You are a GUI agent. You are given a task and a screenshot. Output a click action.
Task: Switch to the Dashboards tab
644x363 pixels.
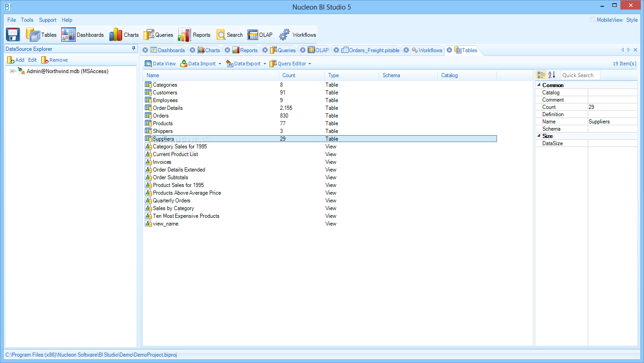(167, 50)
